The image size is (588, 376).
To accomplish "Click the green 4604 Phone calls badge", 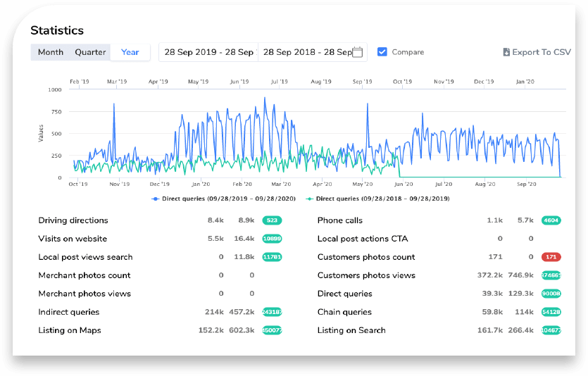I will 551,220.
